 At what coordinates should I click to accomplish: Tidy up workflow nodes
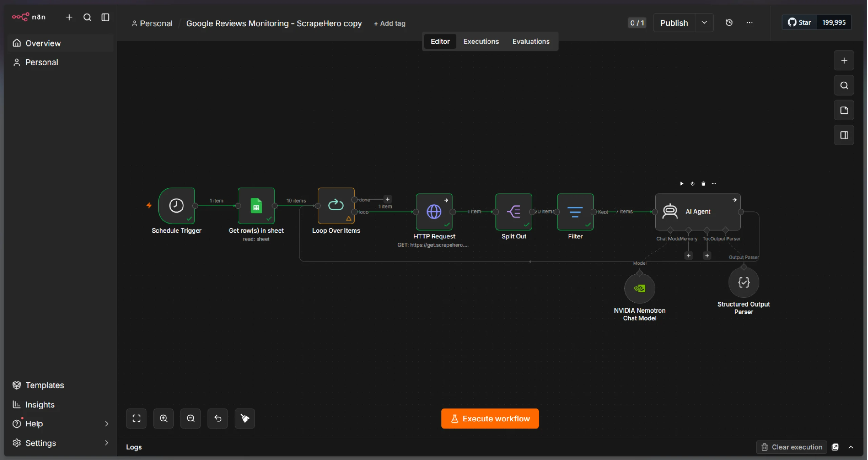tap(245, 418)
